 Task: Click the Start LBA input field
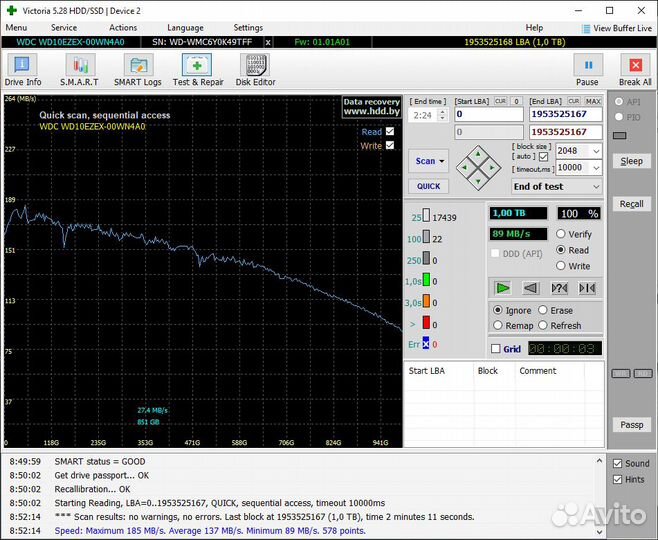(488, 115)
